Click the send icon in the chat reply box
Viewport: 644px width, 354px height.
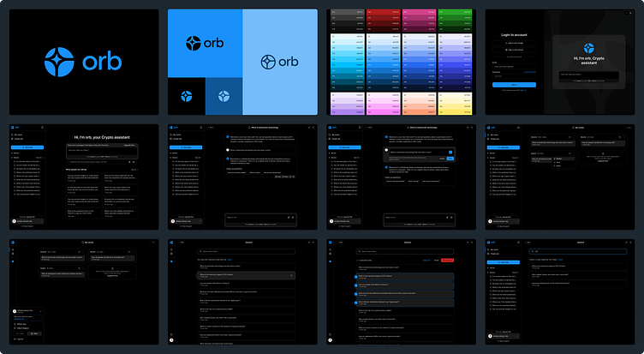coord(293,218)
